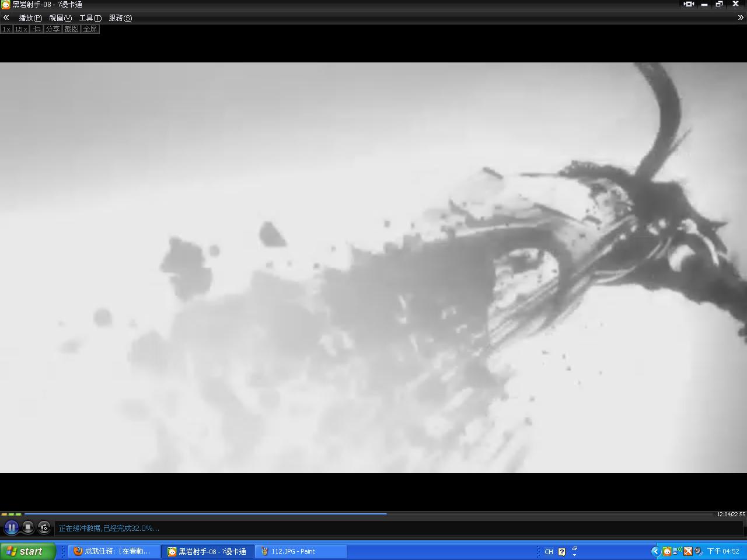
Task: Switch the player to compact mode in the title bar
Action: (x=689, y=4)
